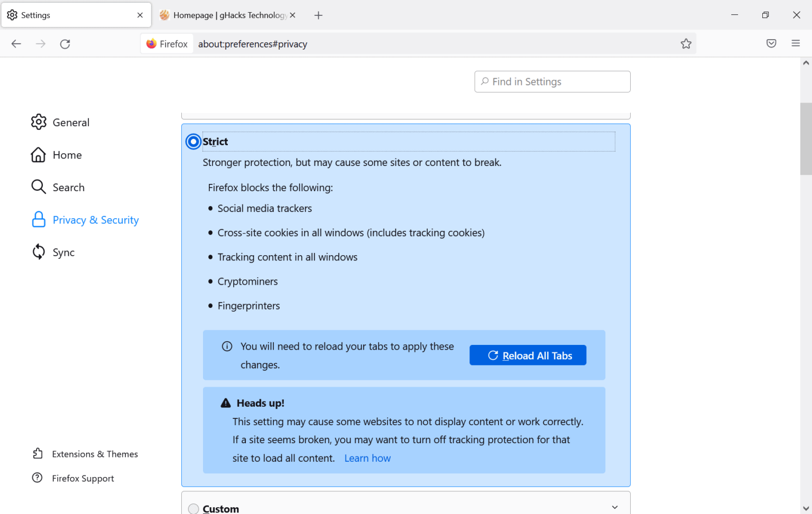The height and width of the screenshot is (514, 812).
Task: Choose the Custom protection radio button
Action: tap(193, 508)
